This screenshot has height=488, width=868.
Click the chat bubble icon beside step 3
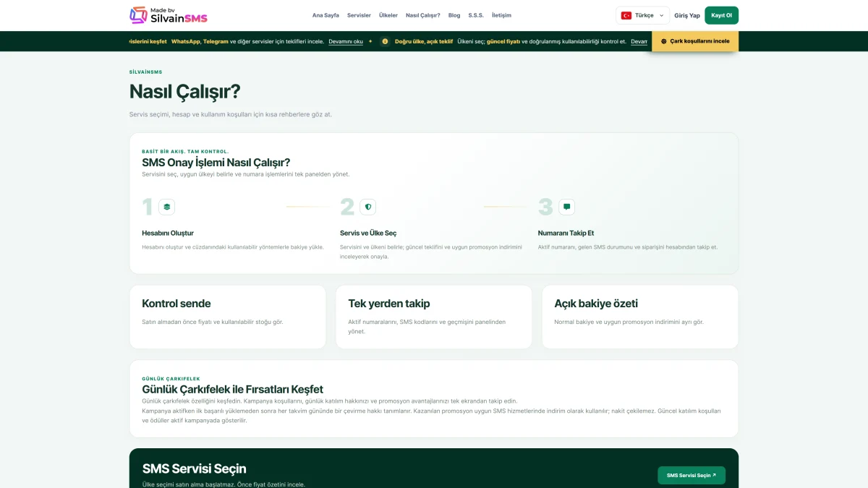566,207
